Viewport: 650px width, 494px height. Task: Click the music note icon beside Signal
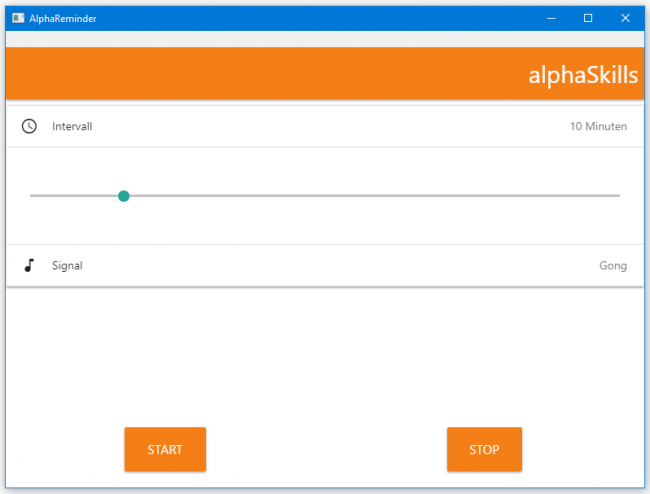30,265
